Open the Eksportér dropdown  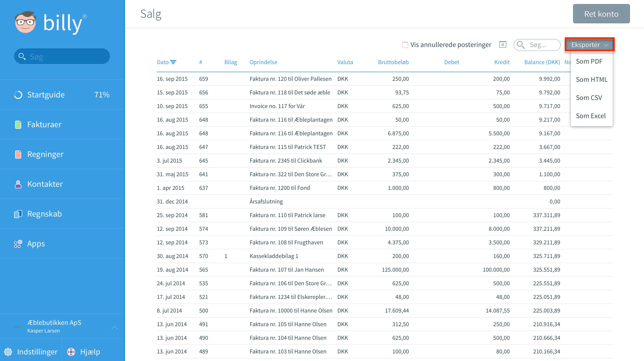(x=590, y=45)
